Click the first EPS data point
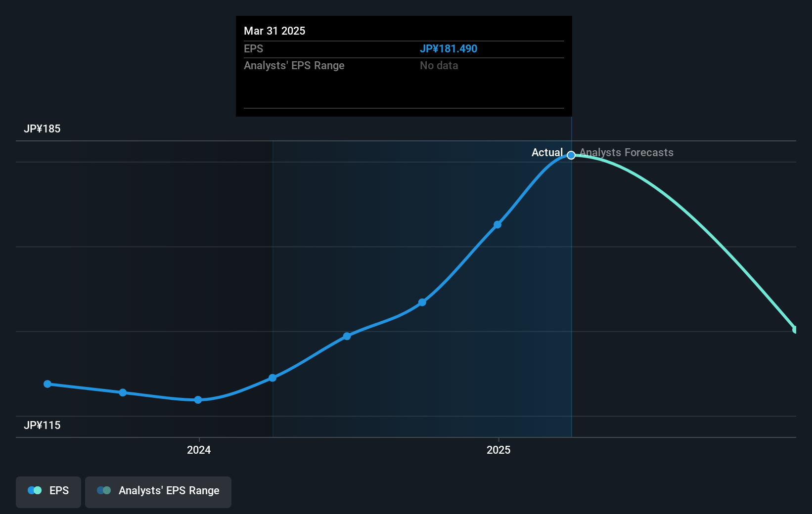812x514 pixels. click(47, 384)
